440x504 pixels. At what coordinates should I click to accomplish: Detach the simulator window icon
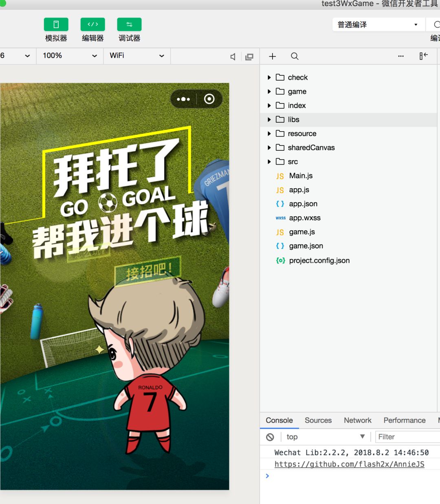pyautogui.click(x=249, y=57)
